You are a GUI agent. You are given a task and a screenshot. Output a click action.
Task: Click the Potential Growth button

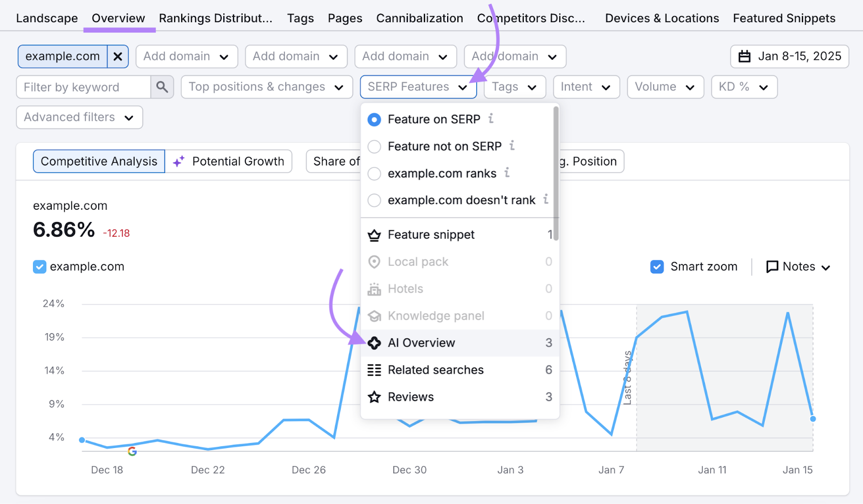(x=229, y=161)
